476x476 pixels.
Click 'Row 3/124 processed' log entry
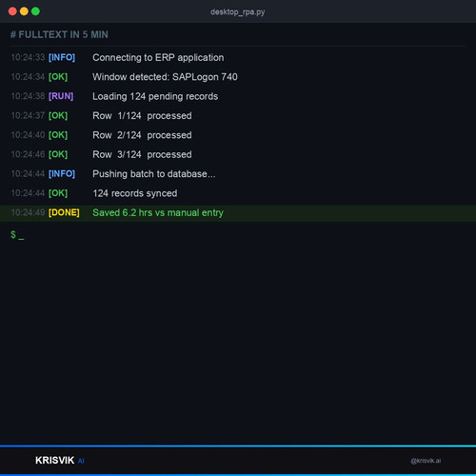tap(142, 154)
